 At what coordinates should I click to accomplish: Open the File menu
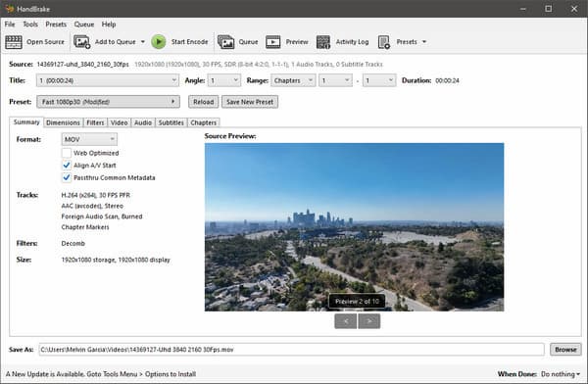tap(10, 24)
